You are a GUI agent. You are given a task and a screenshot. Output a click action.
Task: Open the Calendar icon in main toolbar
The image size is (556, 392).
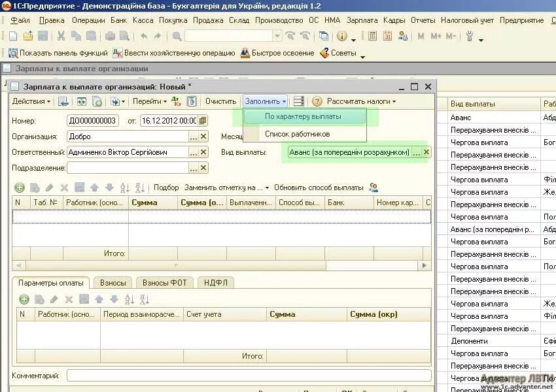(x=387, y=36)
